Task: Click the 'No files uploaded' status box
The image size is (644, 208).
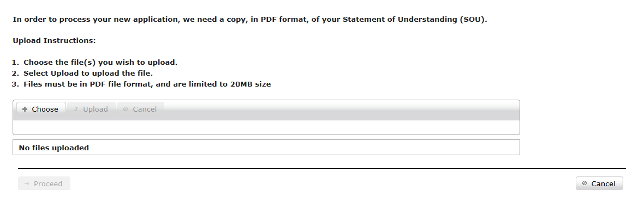Action: 266,148
